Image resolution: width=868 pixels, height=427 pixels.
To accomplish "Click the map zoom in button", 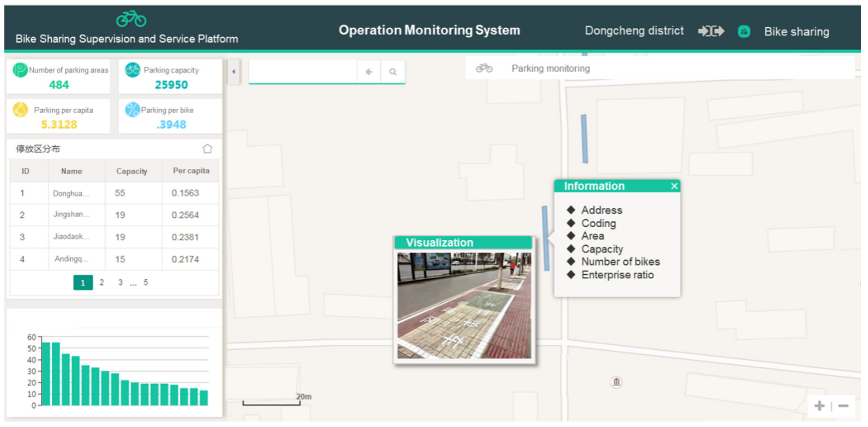I will pyautogui.click(x=819, y=406).
